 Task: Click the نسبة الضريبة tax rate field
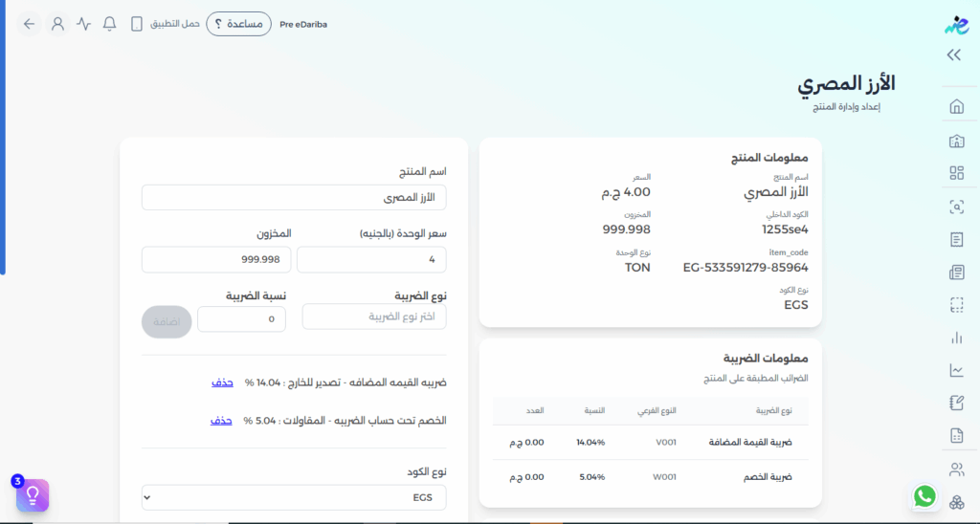(241, 319)
